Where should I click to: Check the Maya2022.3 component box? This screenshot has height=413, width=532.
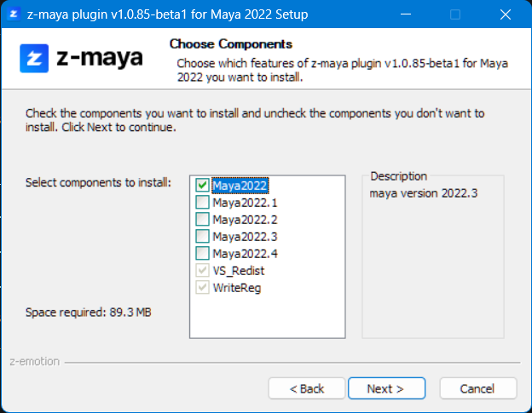tap(202, 236)
